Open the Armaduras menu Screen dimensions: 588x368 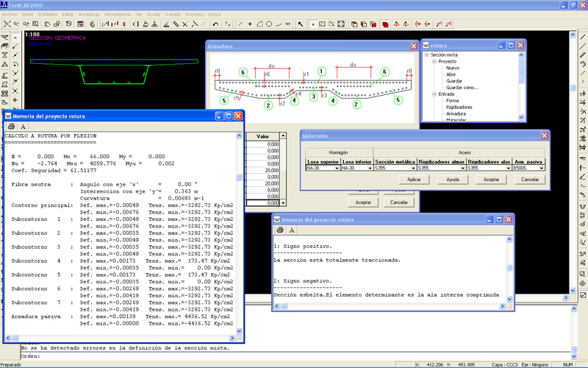tap(89, 14)
